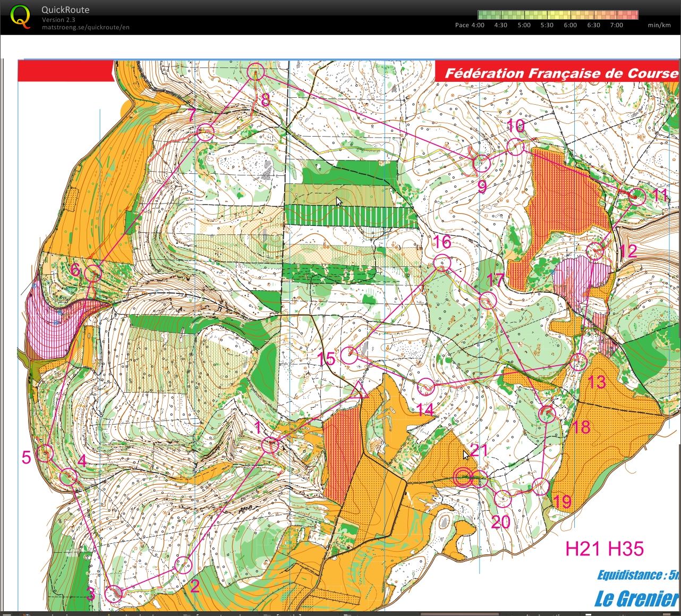Screen dimensions: 681x616
Task: Click control circle 17 on the map
Action: [488, 300]
